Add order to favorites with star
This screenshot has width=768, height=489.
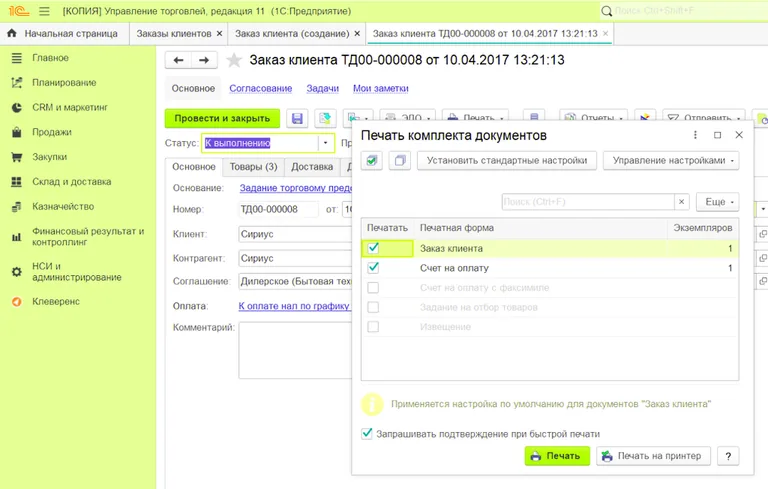coord(234,60)
